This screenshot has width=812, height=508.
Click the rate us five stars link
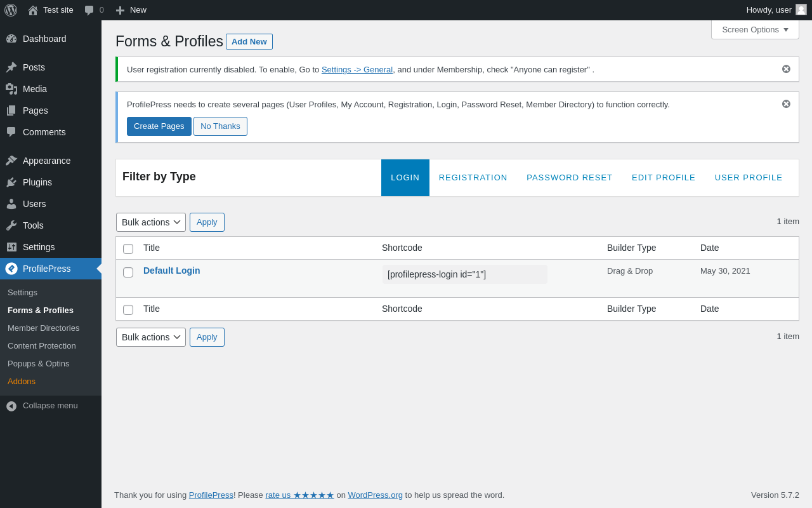299,495
